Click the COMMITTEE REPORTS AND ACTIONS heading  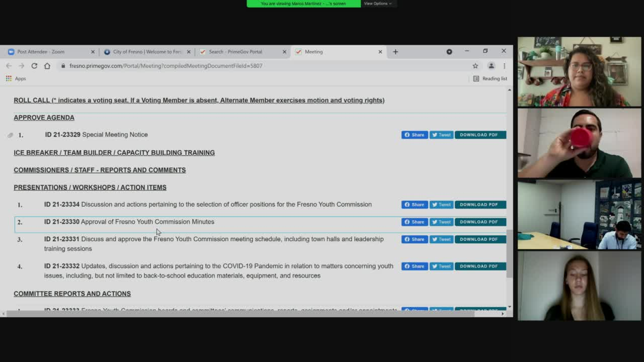(72, 294)
